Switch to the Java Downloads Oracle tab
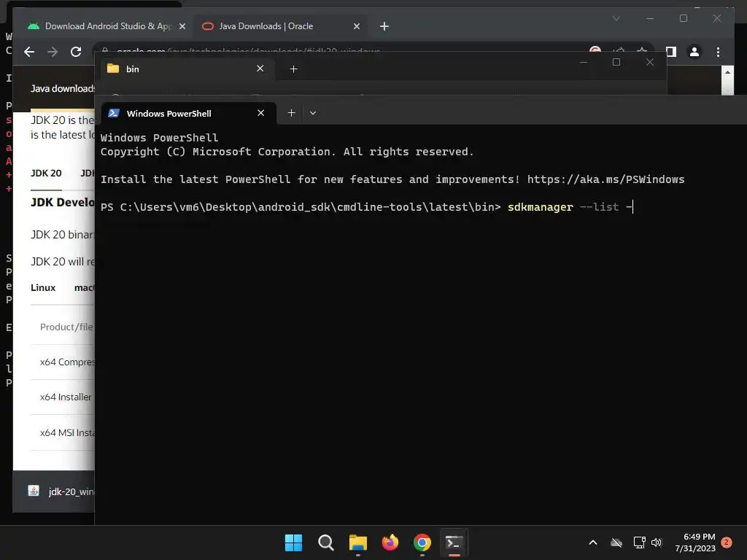This screenshot has height=560, width=747. (280, 26)
